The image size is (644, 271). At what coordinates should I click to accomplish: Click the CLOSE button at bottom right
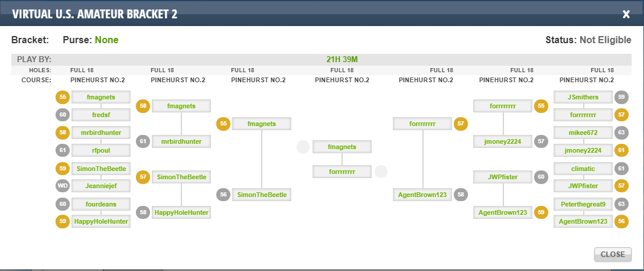click(613, 254)
